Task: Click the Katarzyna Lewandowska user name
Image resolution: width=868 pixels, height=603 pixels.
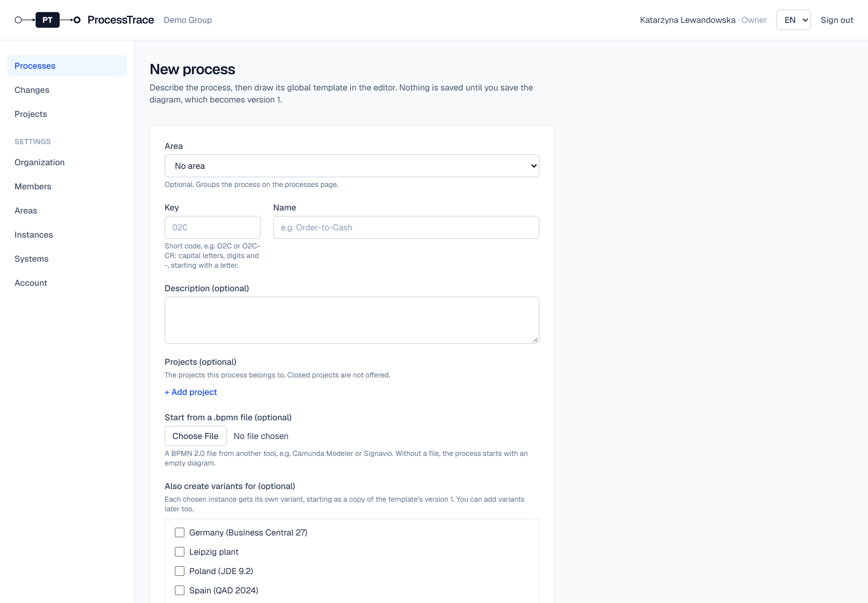Action: pos(687,20)
